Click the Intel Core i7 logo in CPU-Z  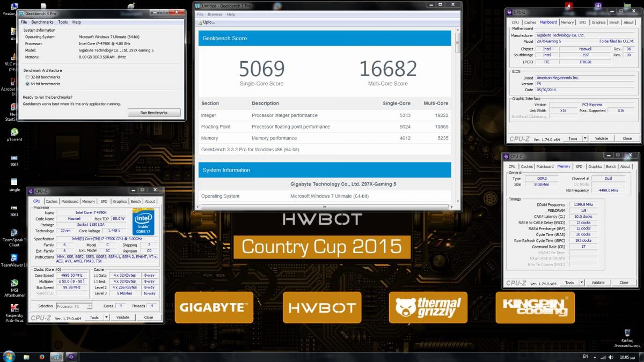coord(143,221)
